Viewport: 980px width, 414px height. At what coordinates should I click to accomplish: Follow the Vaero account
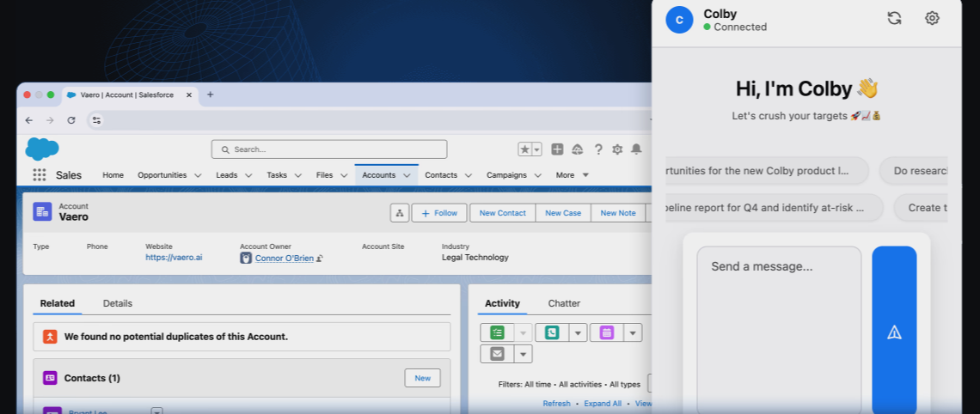click(439, 213)
